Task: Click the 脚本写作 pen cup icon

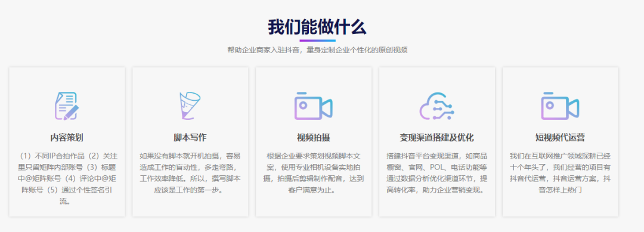Action: [x=190, y=106]
